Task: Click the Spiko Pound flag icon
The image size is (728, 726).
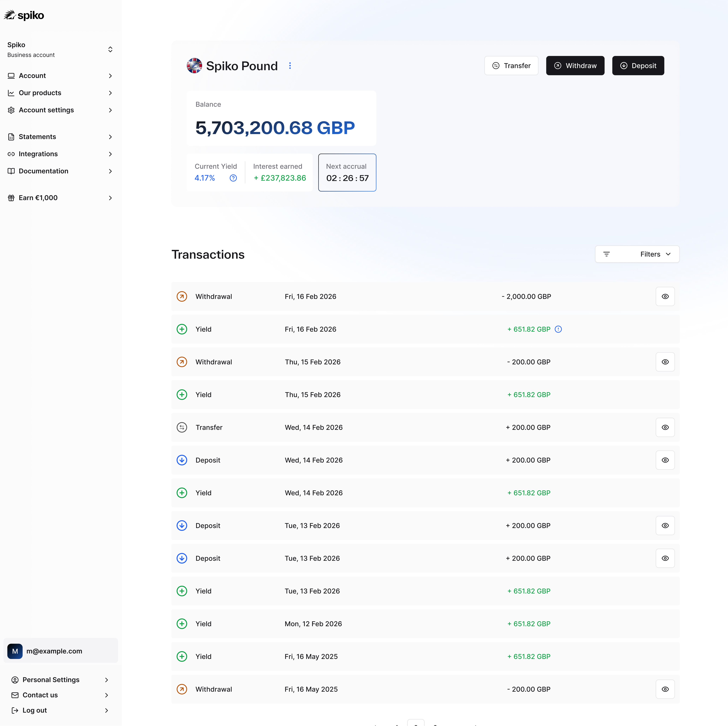Action: pyautogui.click(x=194, y=65)
